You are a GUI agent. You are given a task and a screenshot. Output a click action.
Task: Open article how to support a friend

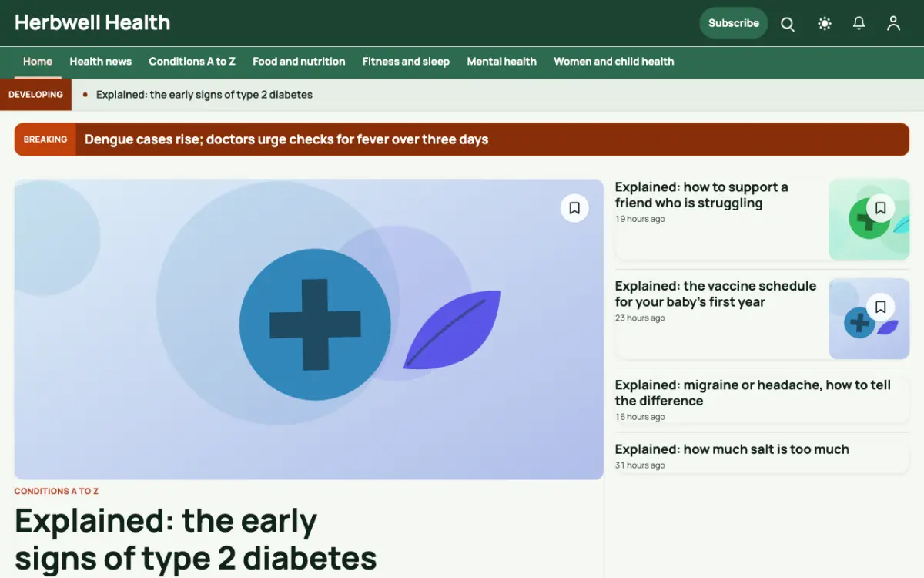[701, 195]
